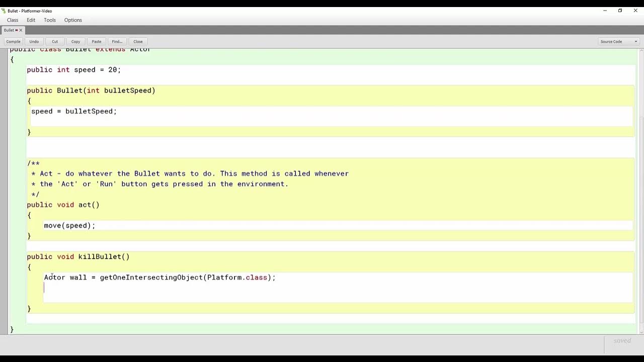Click the vertical scrollbar thumb
The height and width of the screenshot is (362, 644).
[641, 221]
